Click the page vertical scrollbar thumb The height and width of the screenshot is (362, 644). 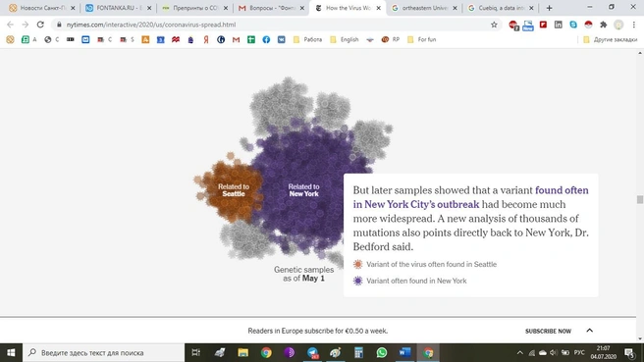tap(639, 199)
